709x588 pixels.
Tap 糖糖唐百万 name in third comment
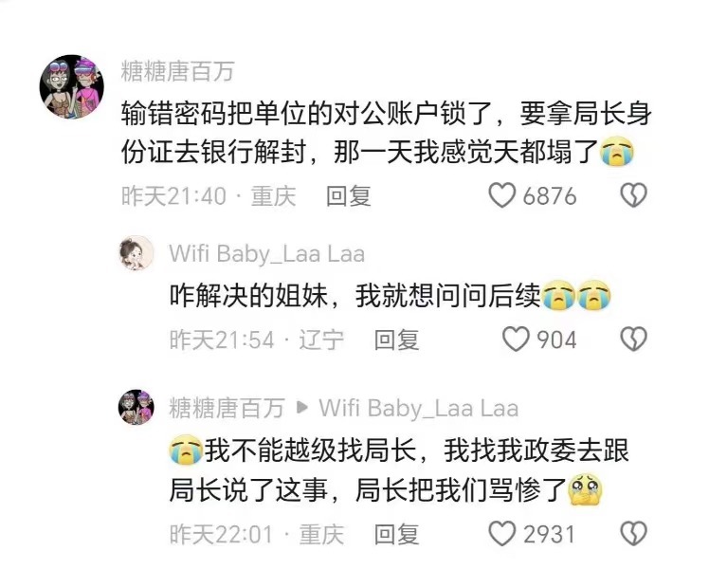pyautogui.click(x=227, y=408)
